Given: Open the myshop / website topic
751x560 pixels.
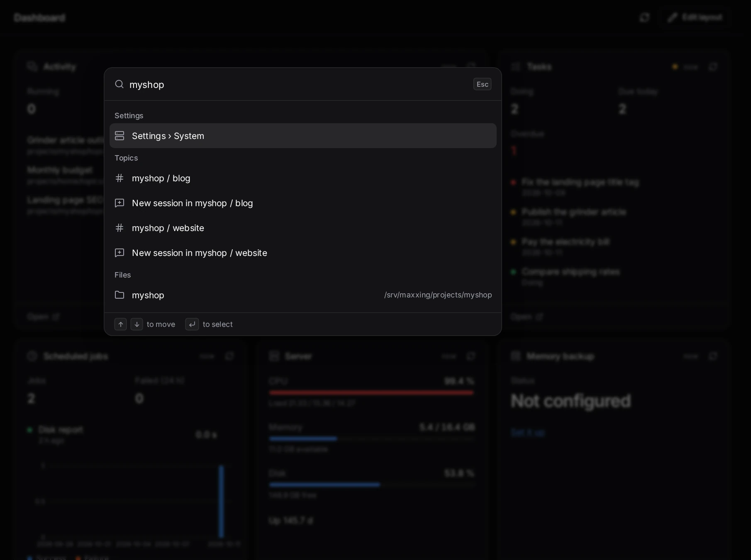Looking at the screenshot, I should coord(303,228).
